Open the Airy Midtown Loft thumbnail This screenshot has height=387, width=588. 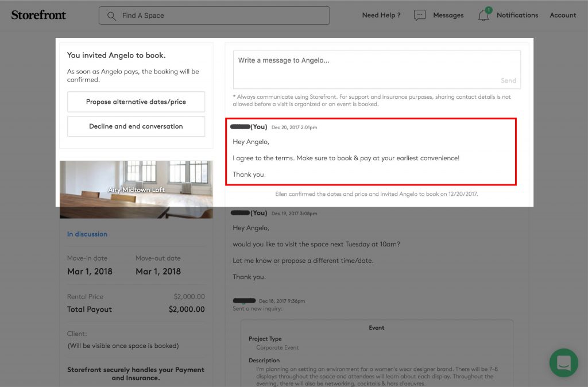[x=136, y=189]
